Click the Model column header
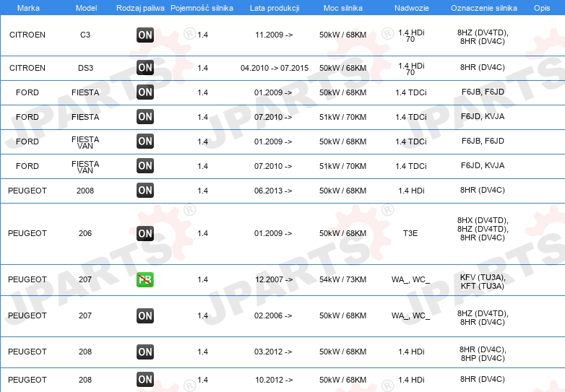Viewport: 565px width, 392px height. click(x=86, y=8)
